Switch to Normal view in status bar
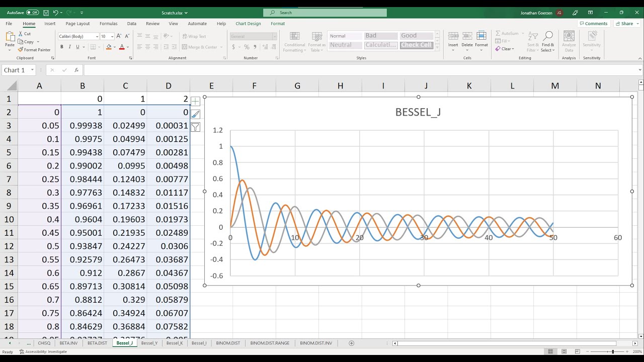This screenshot has width=644, height=362. (x=551, y=351)
